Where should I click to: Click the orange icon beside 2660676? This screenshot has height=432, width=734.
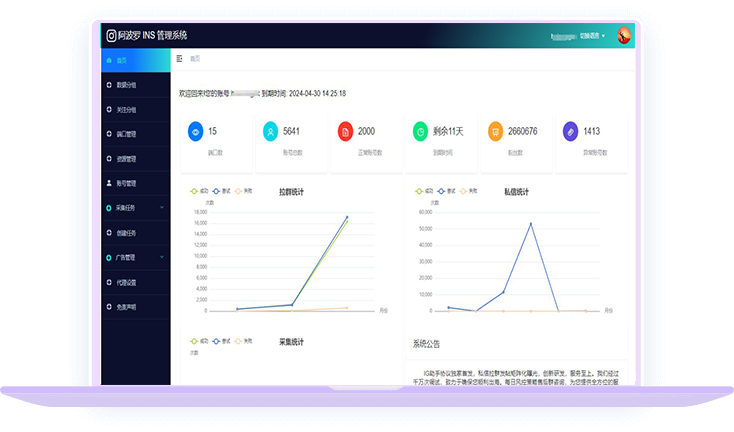pyautogui.click(x=495, y=131)
